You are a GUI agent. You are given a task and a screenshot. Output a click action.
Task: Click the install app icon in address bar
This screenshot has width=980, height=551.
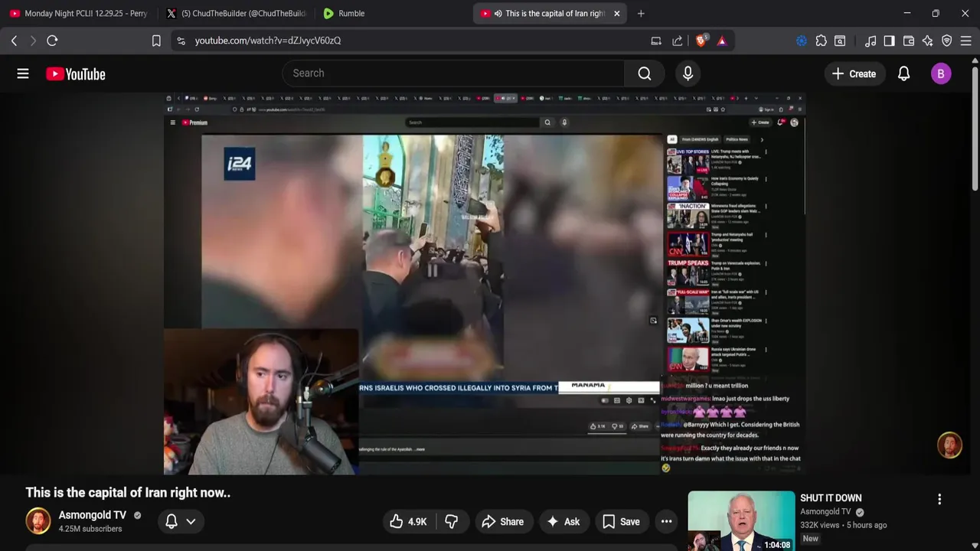(656, 41)
